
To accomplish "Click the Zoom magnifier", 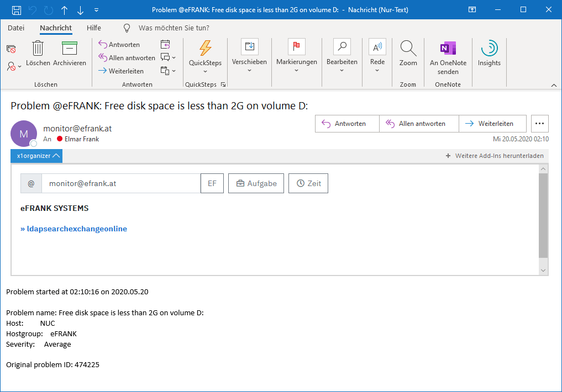I will [408, 54].
